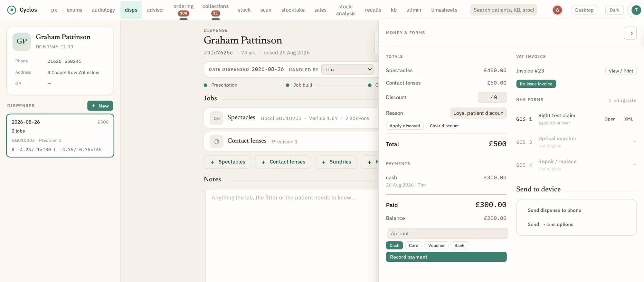Click the Discount amount field
This screenshot has height=282, width=644.
[x=492, y=97]
